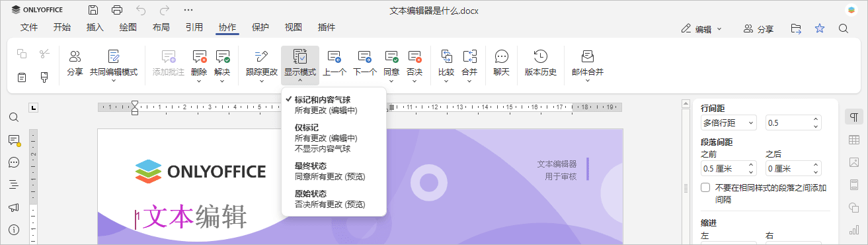Expand the 合并 merge dropdown

pos(469,81)
